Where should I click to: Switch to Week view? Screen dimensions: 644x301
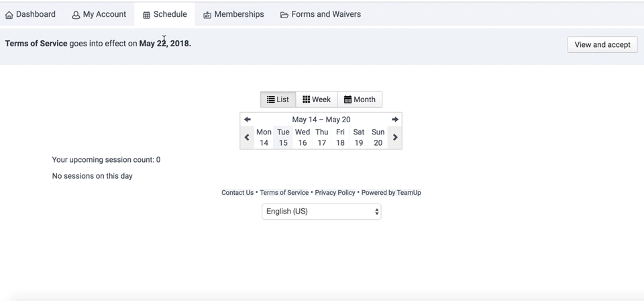pos(316,99)
